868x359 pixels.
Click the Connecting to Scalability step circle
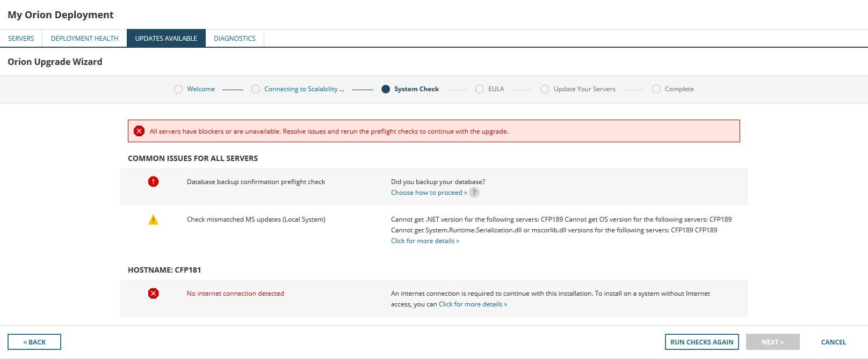pos(256,89)
